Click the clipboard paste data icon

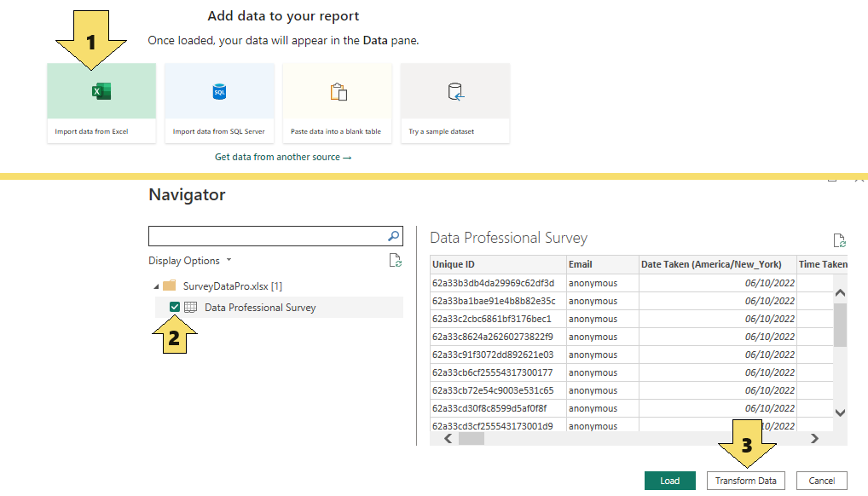click(339, 92)
